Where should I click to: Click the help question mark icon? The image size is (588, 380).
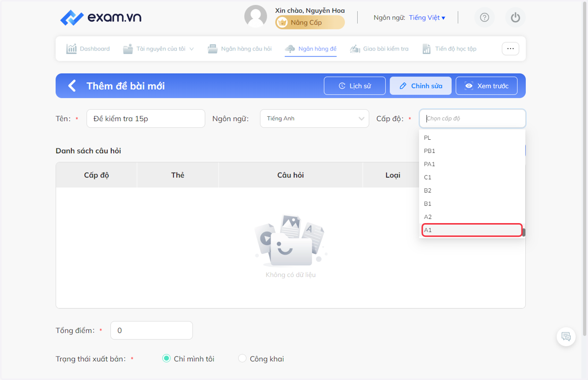coord(485,18)
